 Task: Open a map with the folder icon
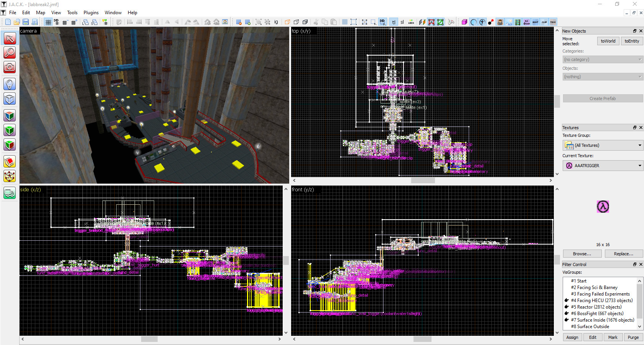click(17, 22)
